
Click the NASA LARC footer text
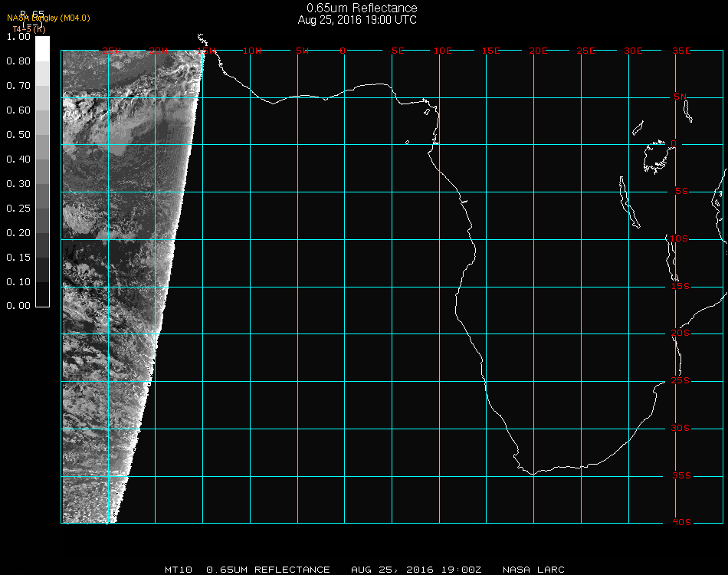pos(533,570)
